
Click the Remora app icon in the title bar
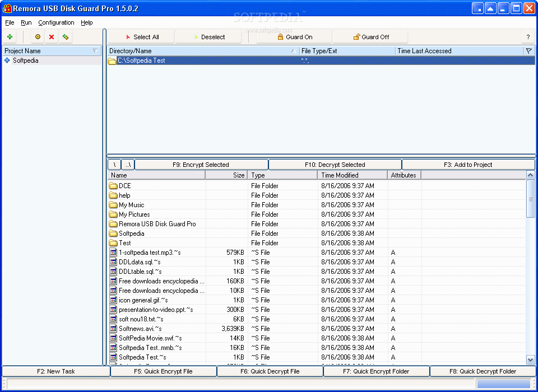point(7,8)
